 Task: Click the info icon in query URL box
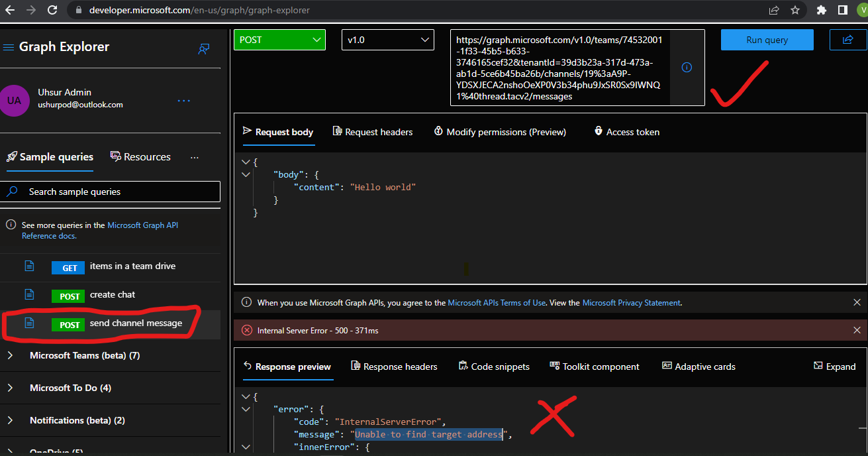(x=687, y=68)
